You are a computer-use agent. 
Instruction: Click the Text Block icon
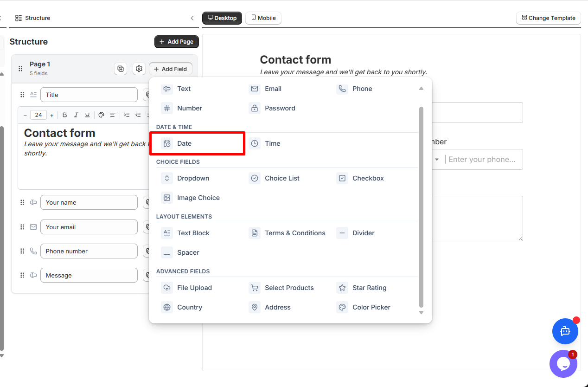pyautogui.click(x=167, y=233)
